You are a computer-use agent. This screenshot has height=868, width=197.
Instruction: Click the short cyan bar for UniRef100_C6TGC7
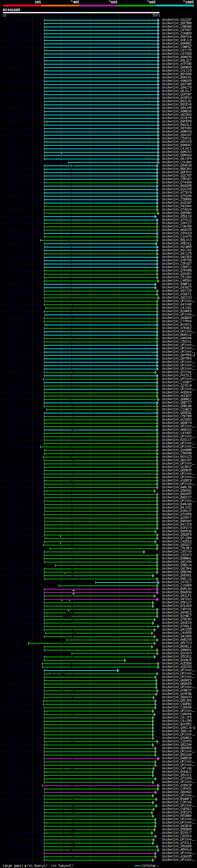pyautogui.click(x=127, y=582)
